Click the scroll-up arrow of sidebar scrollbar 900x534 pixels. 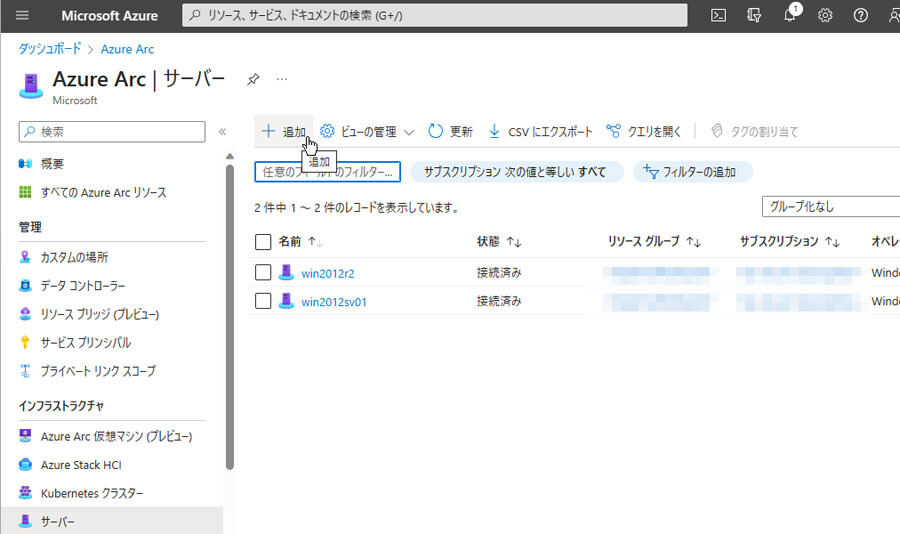[230, 156]
